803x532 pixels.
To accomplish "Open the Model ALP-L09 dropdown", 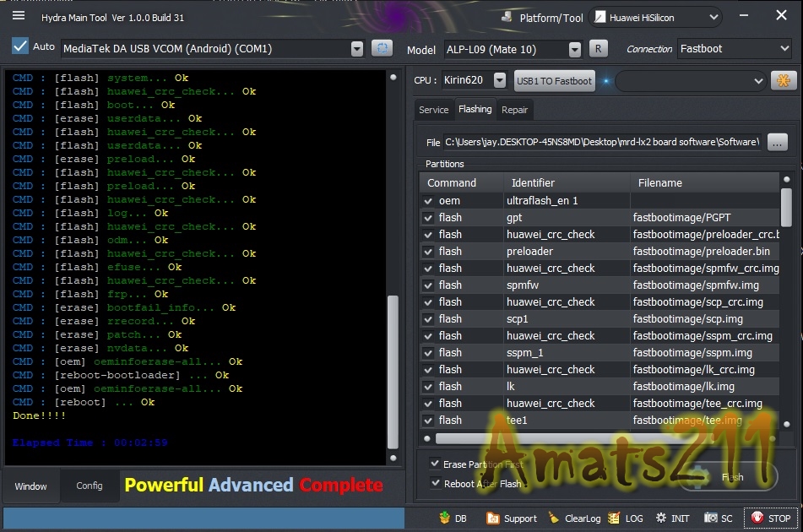I will click(x=574, y=50).
